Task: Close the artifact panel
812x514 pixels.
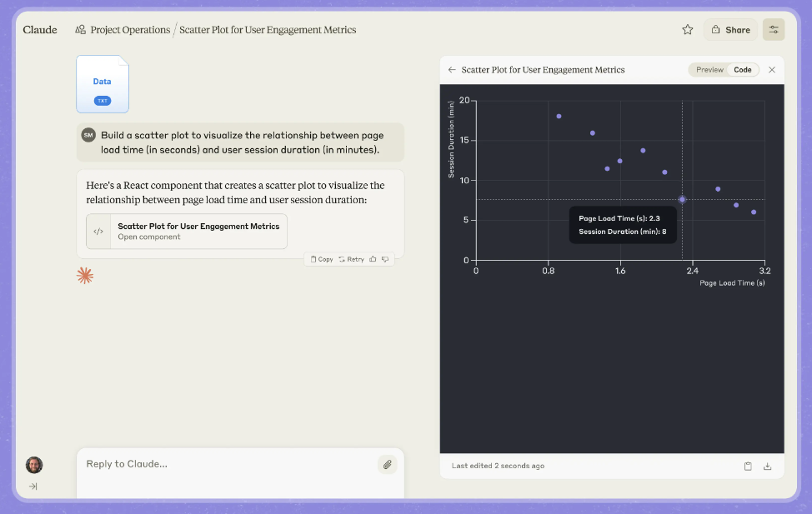Action: click(x=772, y=70)
